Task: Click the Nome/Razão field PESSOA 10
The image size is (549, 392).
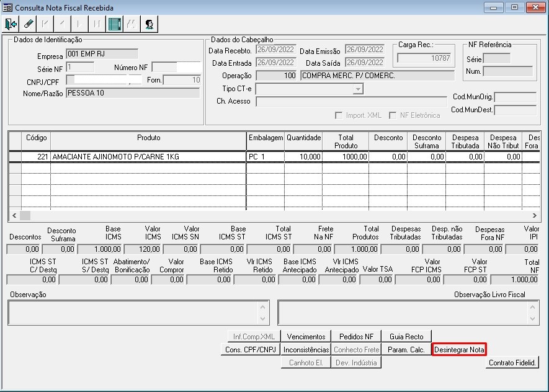Action: click(133, 93)
